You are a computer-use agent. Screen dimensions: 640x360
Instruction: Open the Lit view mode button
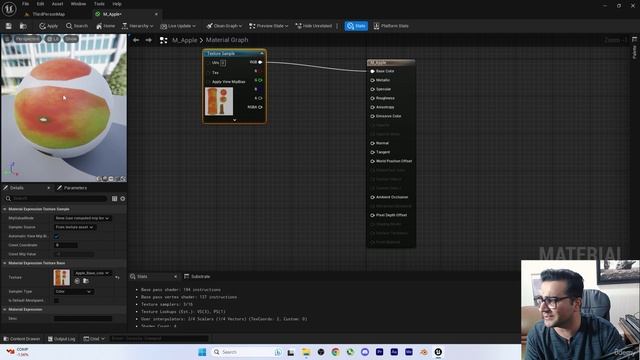[x=53, y=39]
